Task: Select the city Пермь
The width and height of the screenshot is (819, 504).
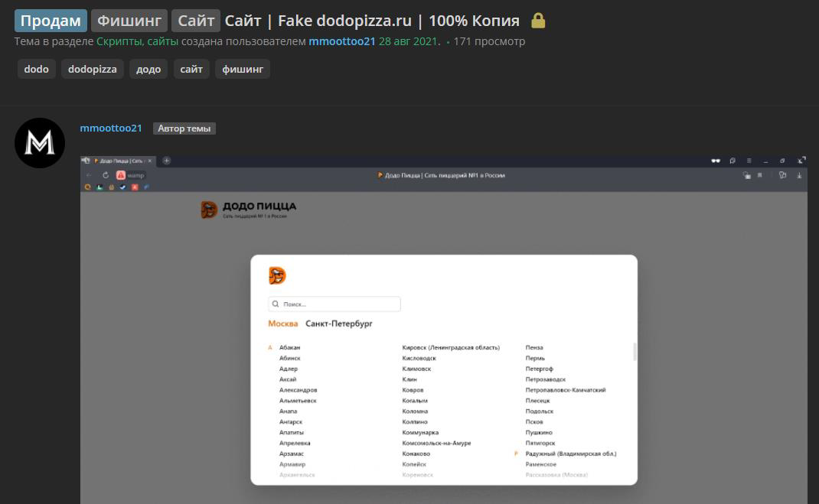Action: coord(535,359)
